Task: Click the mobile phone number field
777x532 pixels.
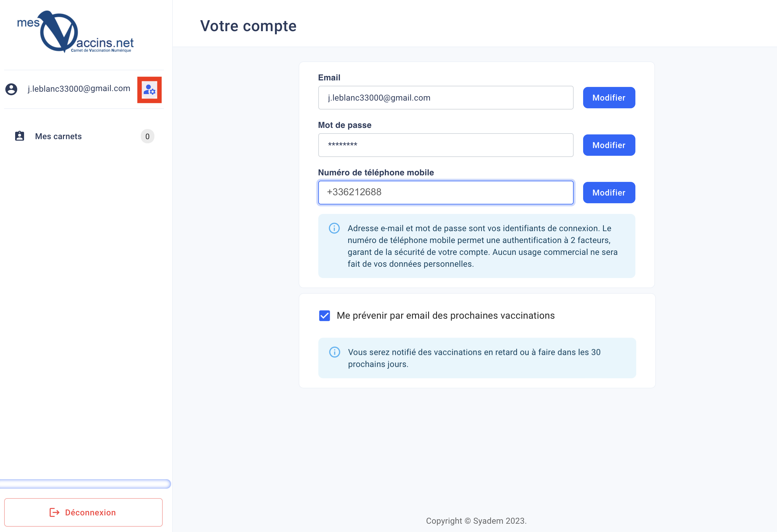Action: click(x=446, y=193)
